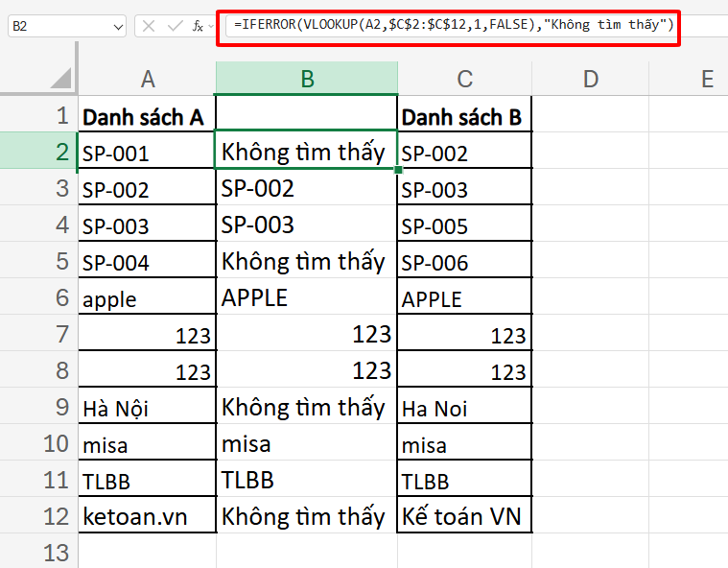This screenshot has width=728, height=568.
Task: Select row 4 header
Action: tap(39, 224)
